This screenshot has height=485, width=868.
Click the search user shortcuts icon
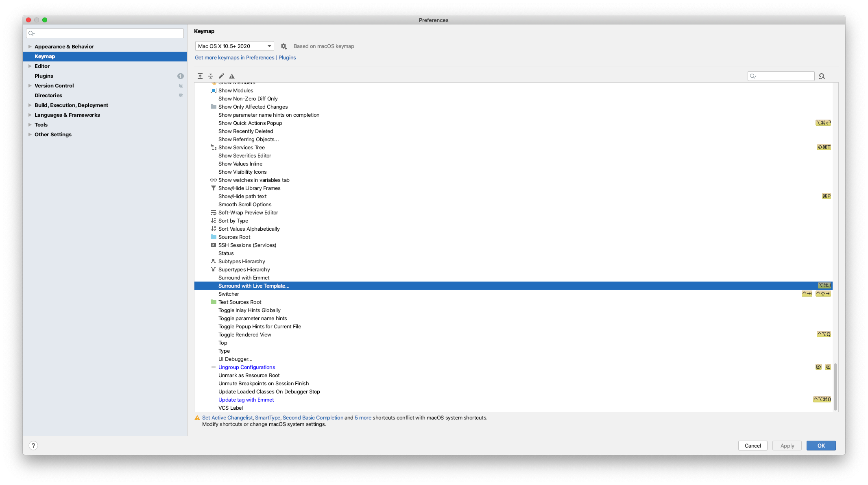tap(822, 76)
